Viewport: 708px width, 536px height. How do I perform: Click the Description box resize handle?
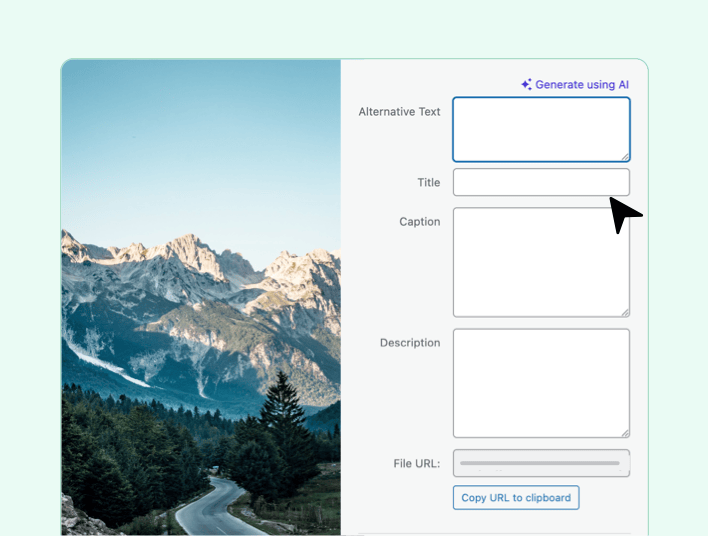click(625, 433)
